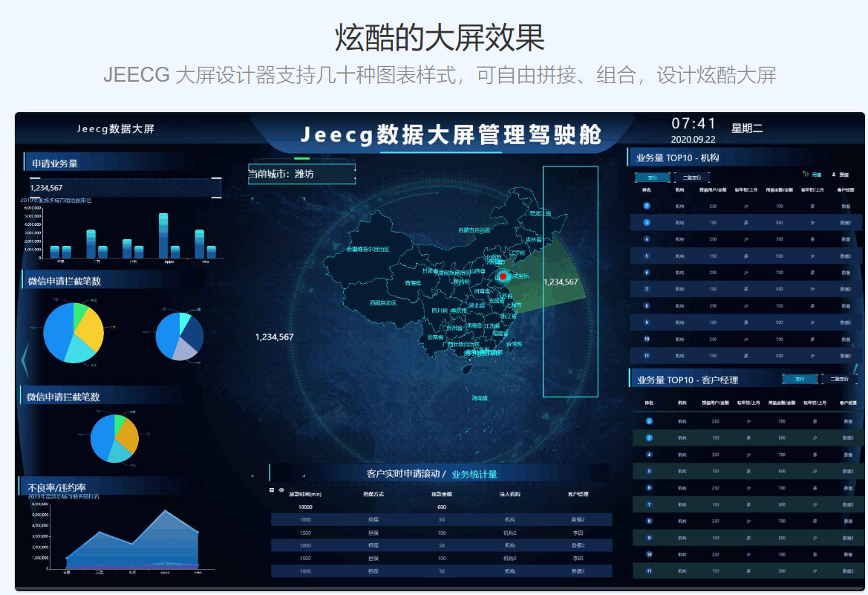Screen dimensions: 868x595
Task: Click the 青海省 label on the map
Action: [x=412, y=282]
